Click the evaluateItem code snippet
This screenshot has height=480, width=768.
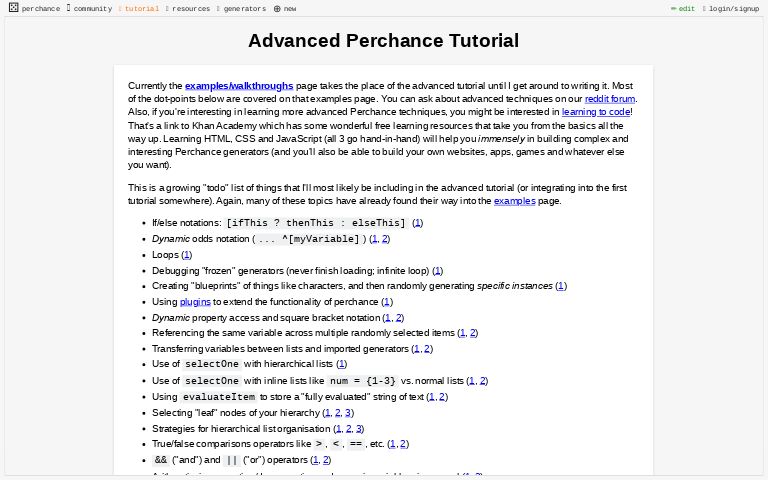(x=219, y=397)
